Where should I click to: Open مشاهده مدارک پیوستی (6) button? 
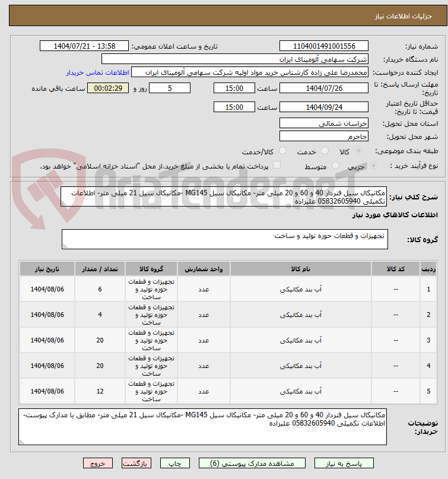252,464
